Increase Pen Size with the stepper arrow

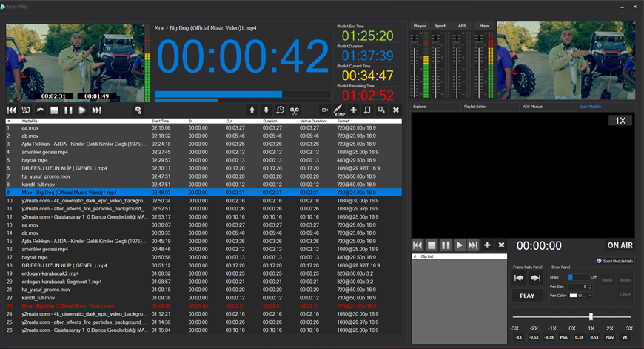(590, 285)
